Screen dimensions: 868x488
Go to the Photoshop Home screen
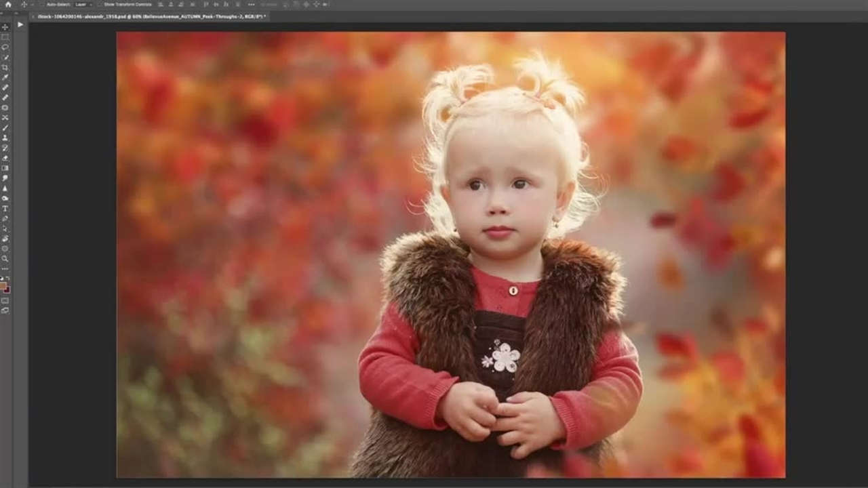(x=8, y=4)
